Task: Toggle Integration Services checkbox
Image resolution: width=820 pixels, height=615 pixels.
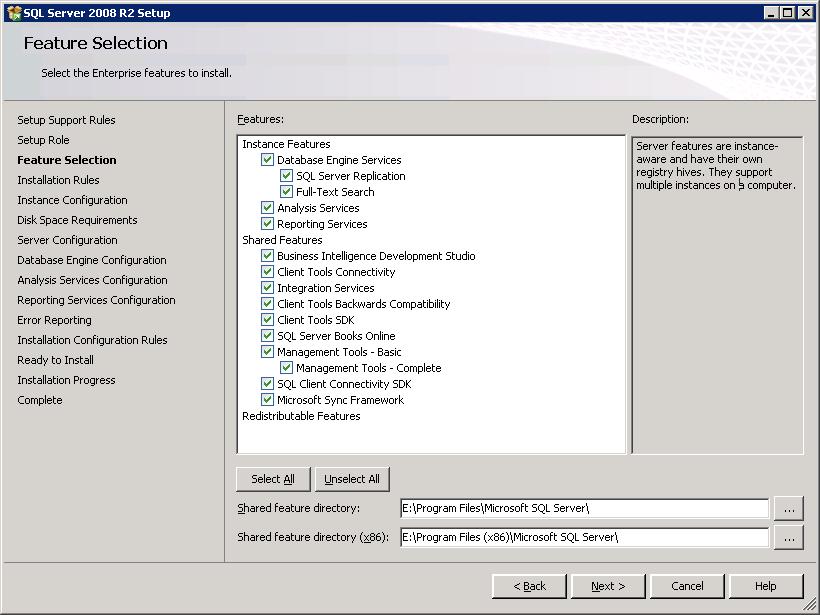Action: tap(267, 288)
